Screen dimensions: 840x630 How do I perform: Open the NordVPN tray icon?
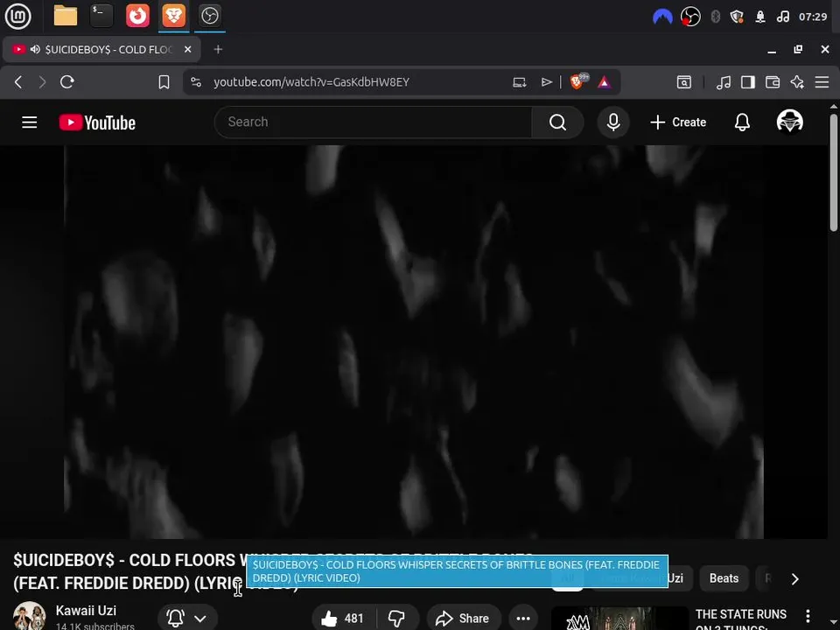(662, 17)
